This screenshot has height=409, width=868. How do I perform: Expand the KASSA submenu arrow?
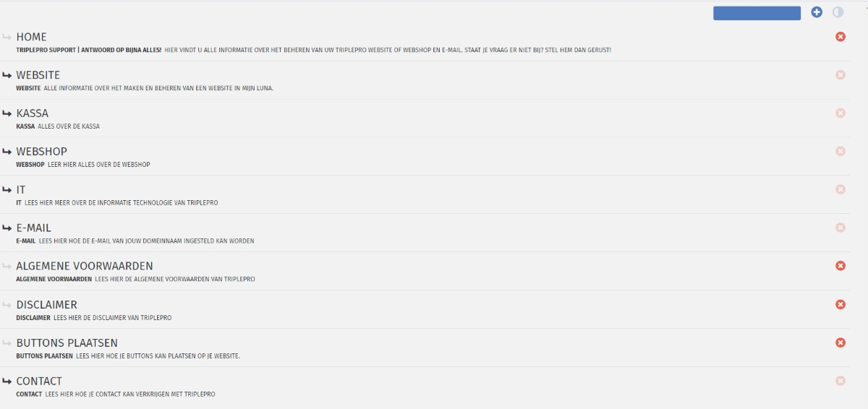point(7,113)
